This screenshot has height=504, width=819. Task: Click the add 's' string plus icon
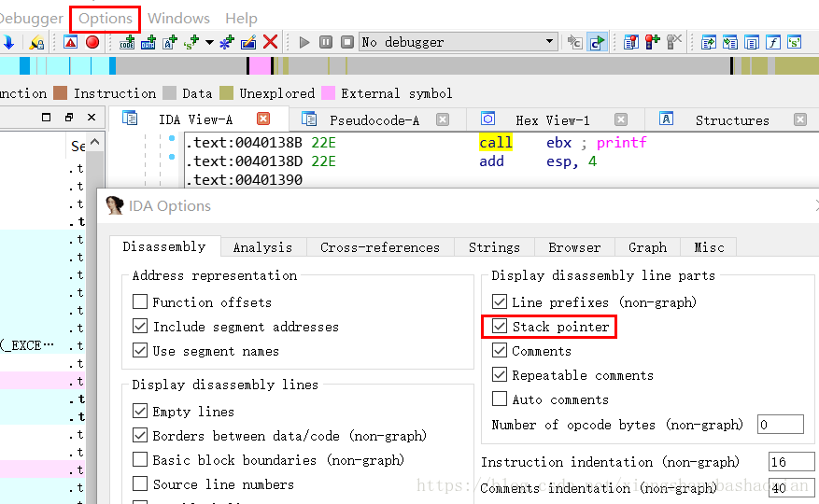pos(191,42)
